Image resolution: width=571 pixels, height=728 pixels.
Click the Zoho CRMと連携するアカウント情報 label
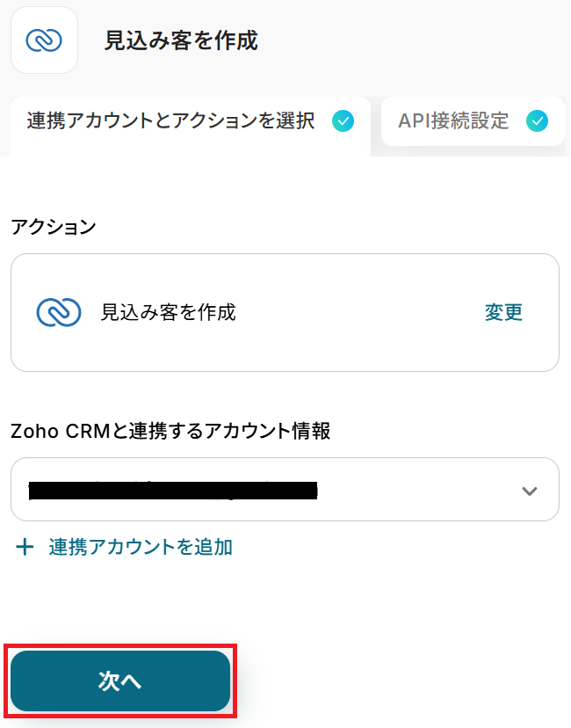click(170, 430)
